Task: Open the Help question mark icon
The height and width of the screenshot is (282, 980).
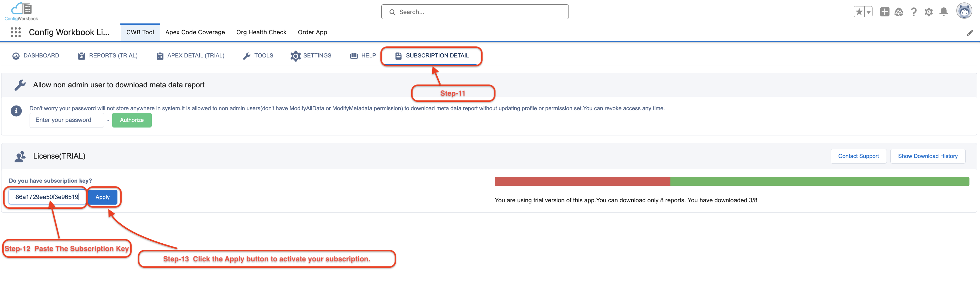Action: tap(914, 12)
